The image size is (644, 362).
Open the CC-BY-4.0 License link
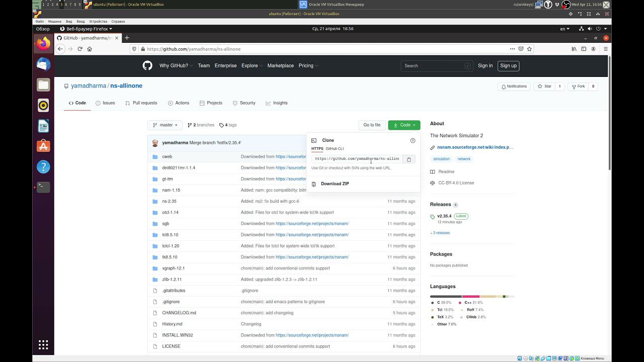coord(456,183)
